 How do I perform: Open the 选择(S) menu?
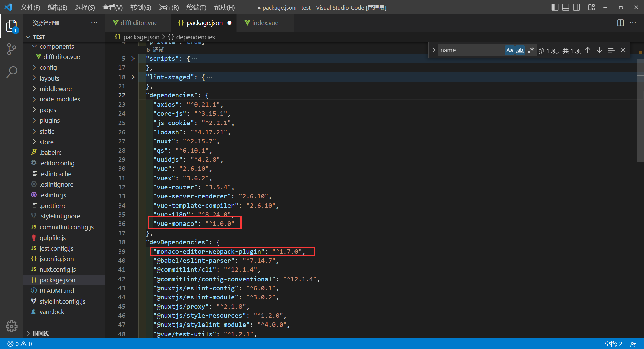pos(85,7)
